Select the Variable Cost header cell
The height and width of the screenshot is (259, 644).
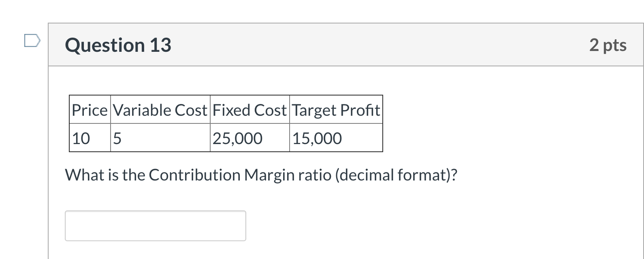(x=160, y=109)
